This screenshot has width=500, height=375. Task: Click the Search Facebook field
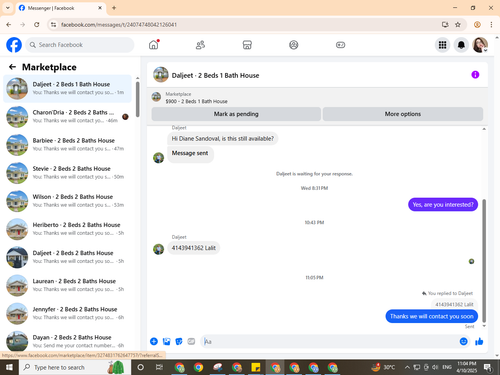point(80,45)
